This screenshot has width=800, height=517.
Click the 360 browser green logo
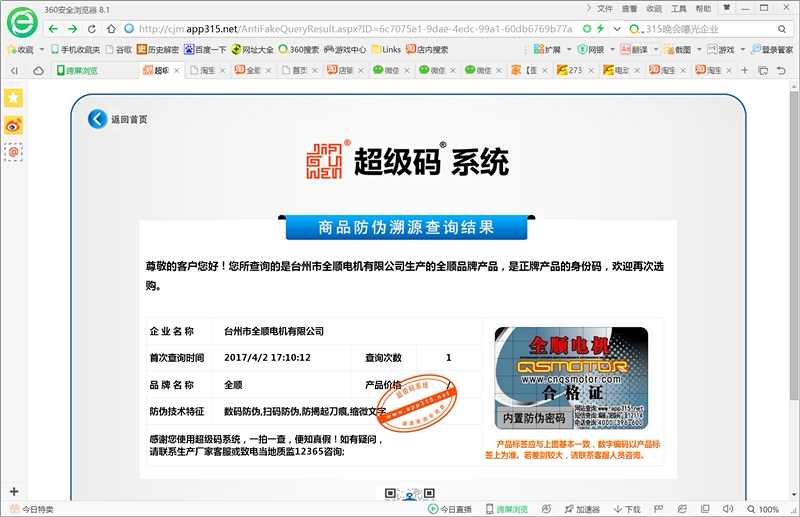(x=22, y=22)
